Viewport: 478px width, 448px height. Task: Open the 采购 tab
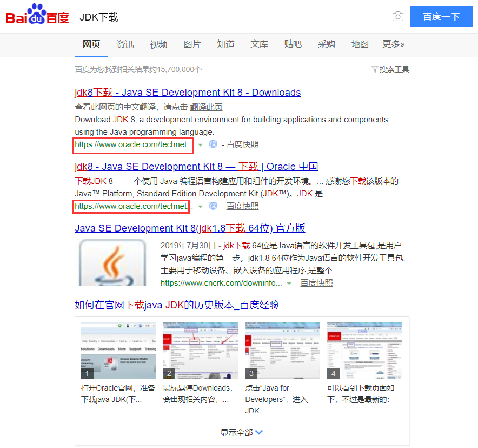pos(326,44)
